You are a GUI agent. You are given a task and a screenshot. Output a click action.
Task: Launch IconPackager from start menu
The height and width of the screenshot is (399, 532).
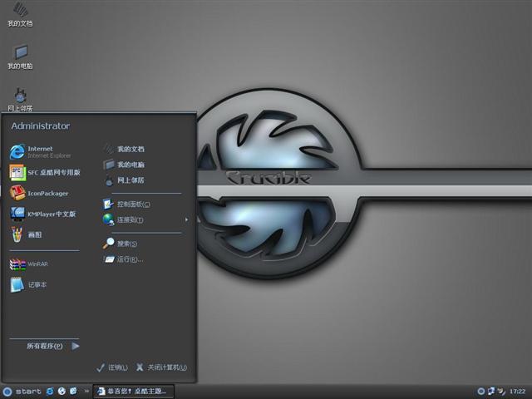[x=39, y=193]
